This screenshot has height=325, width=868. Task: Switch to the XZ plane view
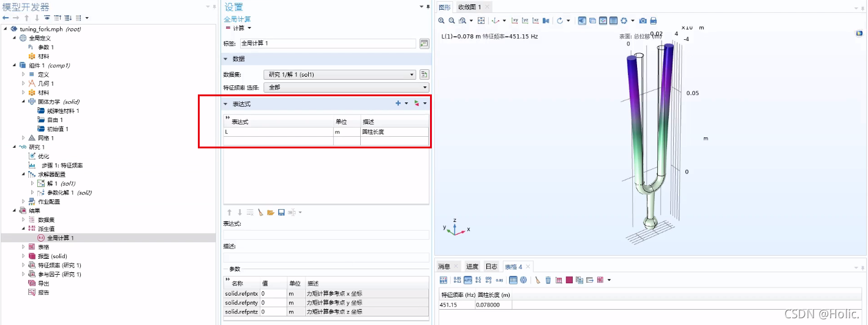click(535, 20)
